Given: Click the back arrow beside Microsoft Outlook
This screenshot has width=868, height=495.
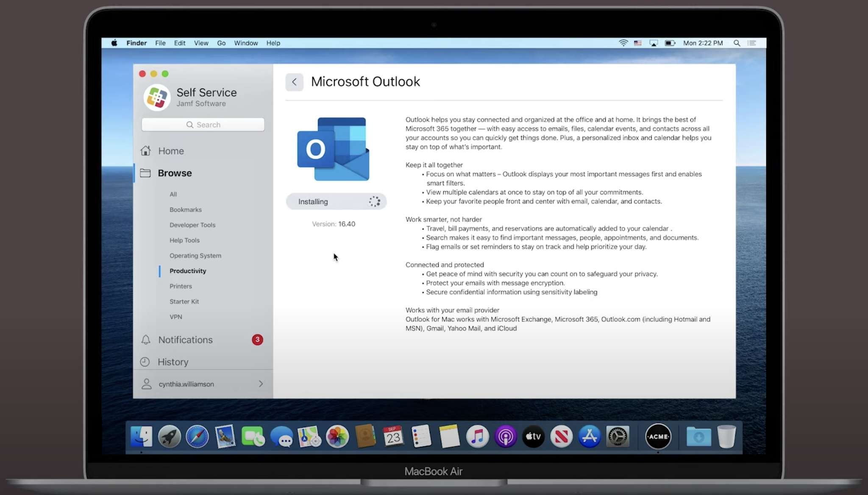Looking at the screenshot, I should (x=294, y=82).
